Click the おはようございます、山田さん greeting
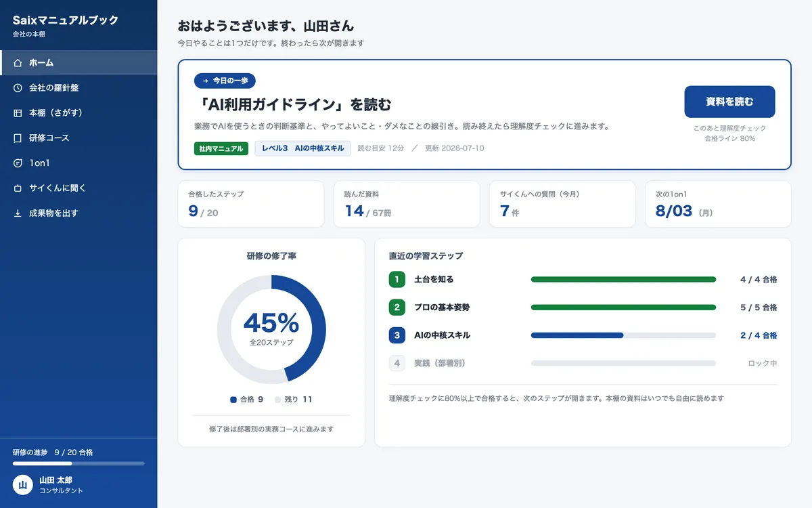The height and width of the screenshot is (508, 812). click(x=266, y=26)
